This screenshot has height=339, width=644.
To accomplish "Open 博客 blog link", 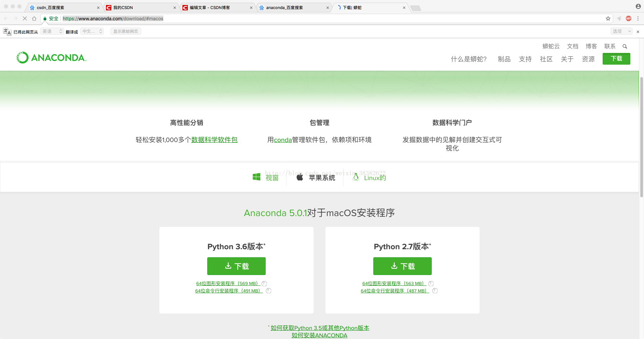I will (x=591, y=46).
